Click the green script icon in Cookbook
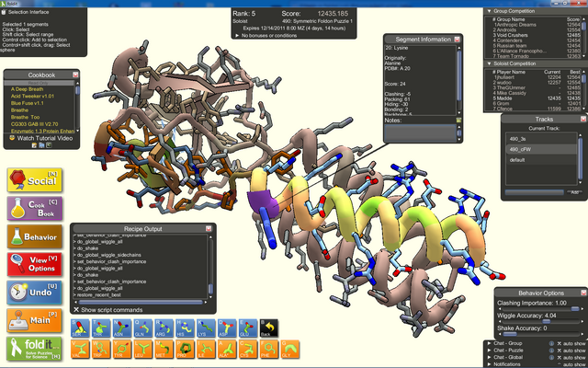 [x=49, y=145]
